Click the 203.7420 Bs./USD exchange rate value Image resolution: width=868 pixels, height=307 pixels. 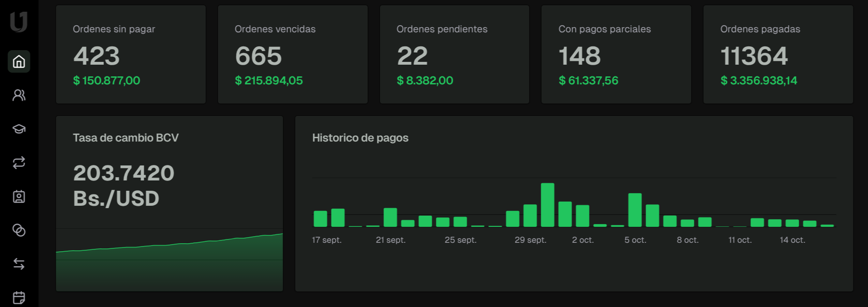click(124, 186)
